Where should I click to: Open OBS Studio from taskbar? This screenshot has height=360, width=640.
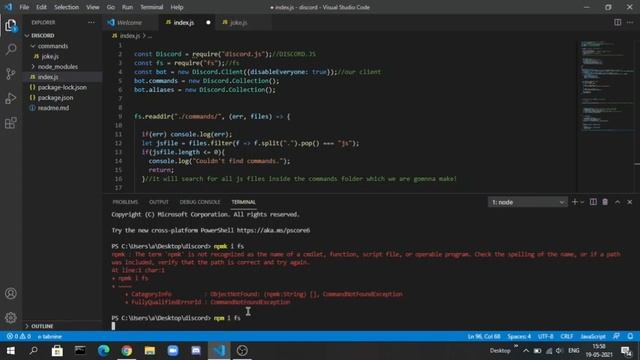click(x=242, y=351)
